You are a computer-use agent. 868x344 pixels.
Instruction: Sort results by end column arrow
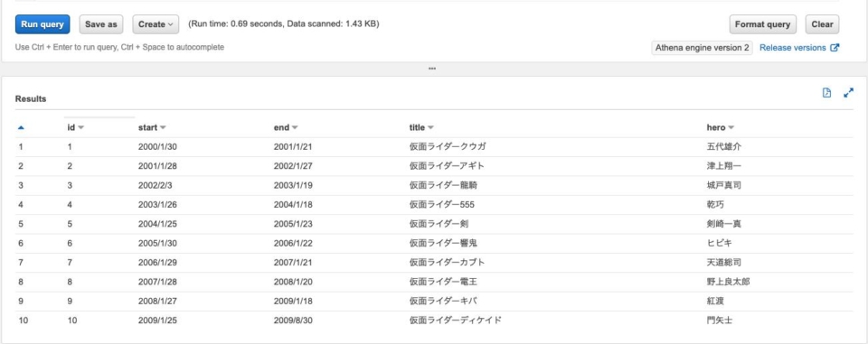(x=295, y=127)
